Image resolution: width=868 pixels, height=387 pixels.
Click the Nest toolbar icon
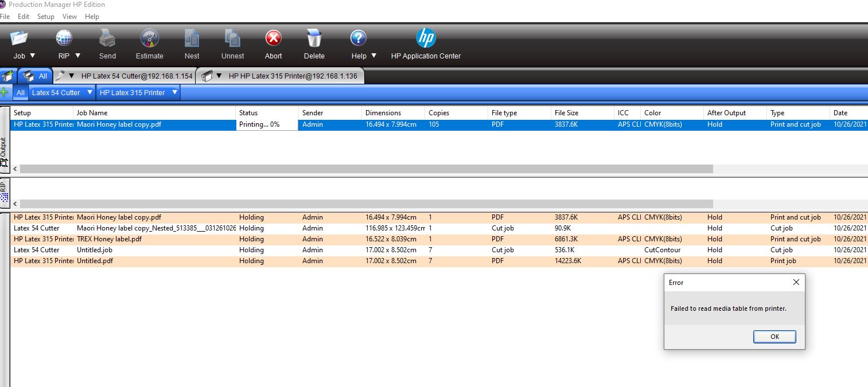192,38
